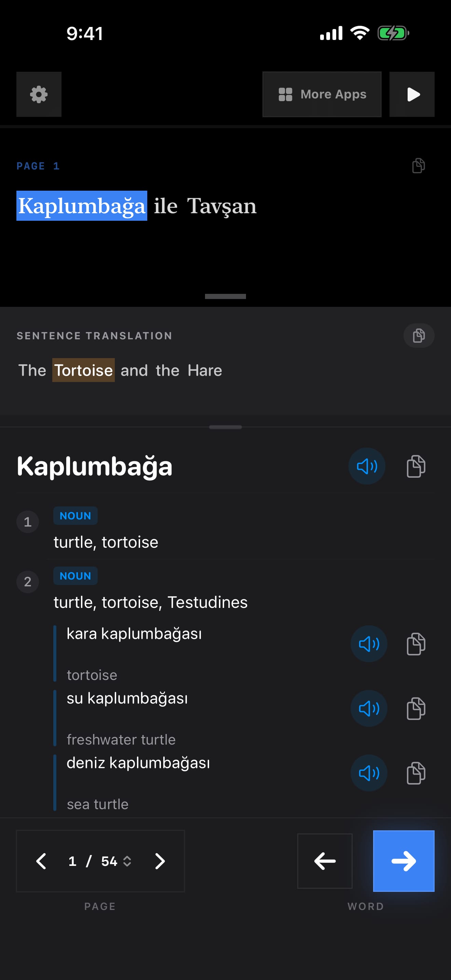Open the More Apps menu
The image size is (451, 980).
pos(322,94)
